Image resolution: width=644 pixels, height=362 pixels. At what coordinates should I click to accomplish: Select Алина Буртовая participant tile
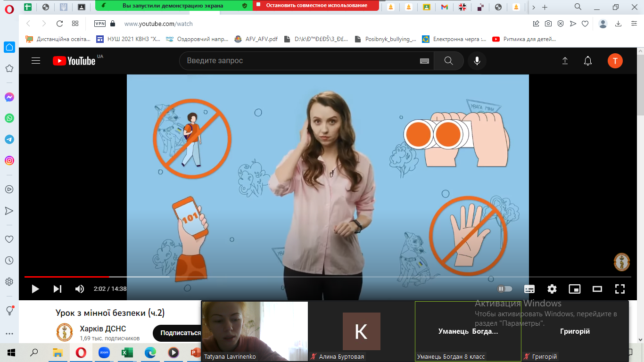361,331
